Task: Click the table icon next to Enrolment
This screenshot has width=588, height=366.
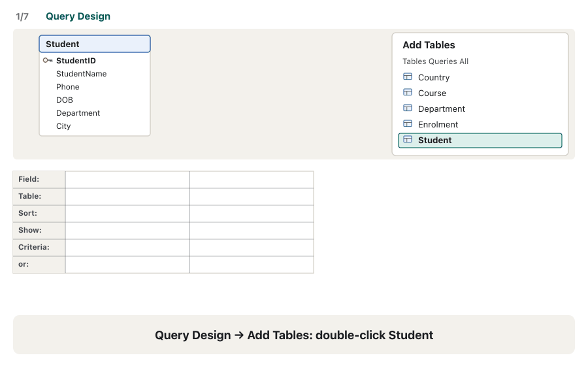Action: (x=408, y=124)
